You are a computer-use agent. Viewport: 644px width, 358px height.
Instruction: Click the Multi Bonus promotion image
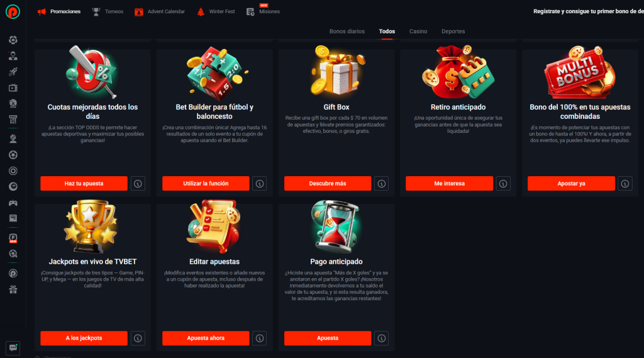[579, 72]
